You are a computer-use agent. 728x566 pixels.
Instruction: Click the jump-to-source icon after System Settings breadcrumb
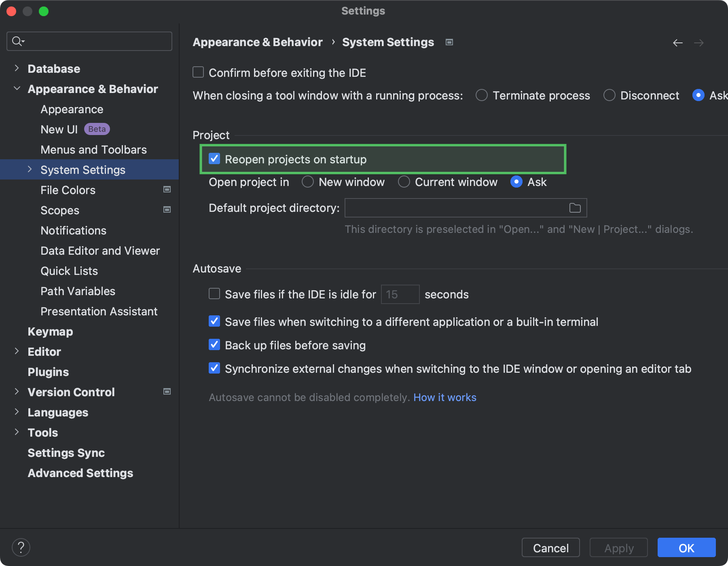click(x=449, y=42)
